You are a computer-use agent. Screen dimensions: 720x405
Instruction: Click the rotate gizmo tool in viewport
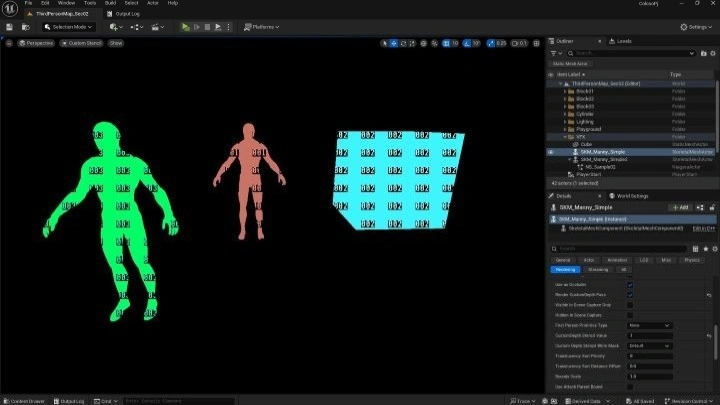tap(405, 43)
